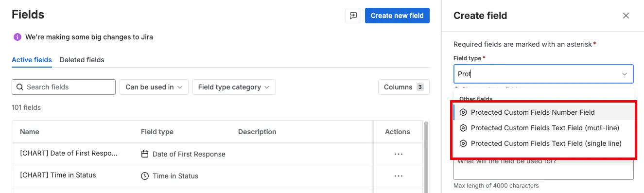
Task: Click the Name column header
Action: 30,132
